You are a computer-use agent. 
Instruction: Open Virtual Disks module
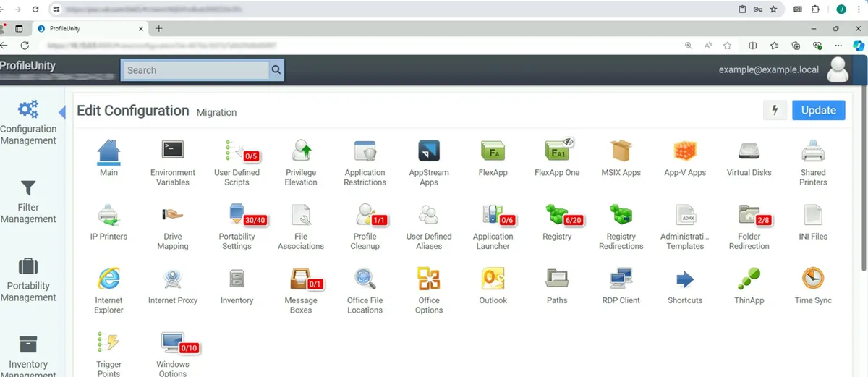click(x=749, y=158)
